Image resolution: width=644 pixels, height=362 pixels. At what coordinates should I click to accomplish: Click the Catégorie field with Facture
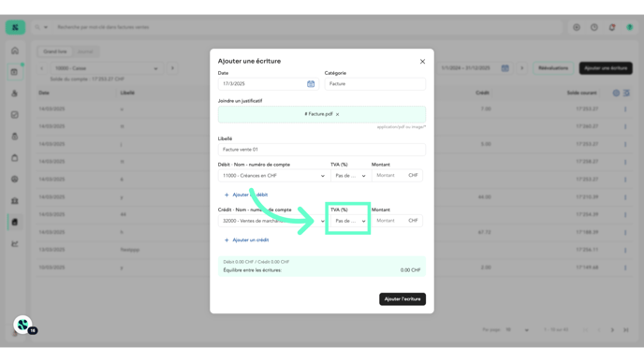[x=375, y=84]
